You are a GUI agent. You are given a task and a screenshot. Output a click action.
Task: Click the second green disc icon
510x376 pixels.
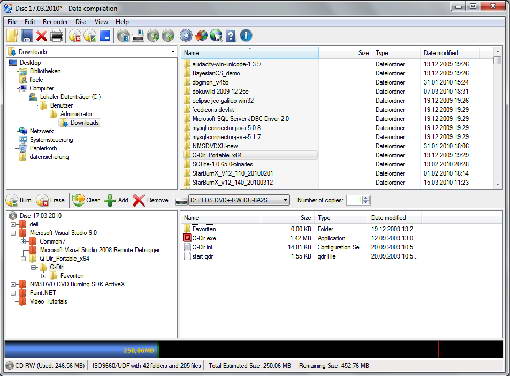[168, 36]
